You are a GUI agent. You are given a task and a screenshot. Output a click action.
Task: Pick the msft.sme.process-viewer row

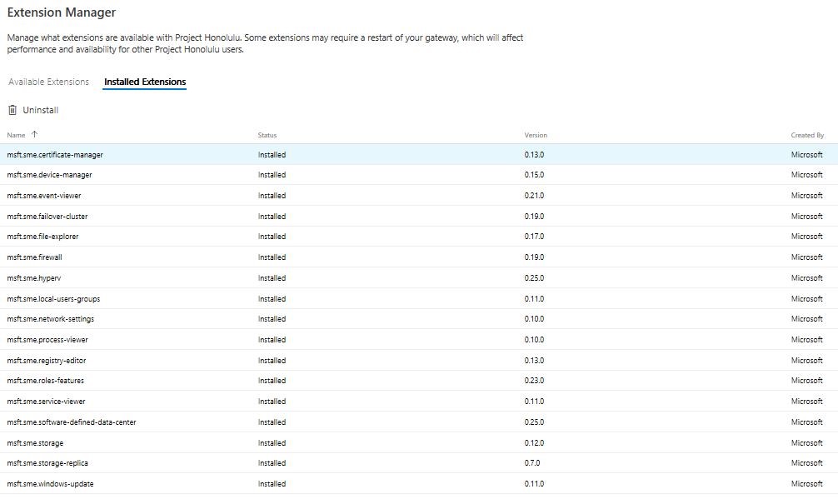coord(419,339)
